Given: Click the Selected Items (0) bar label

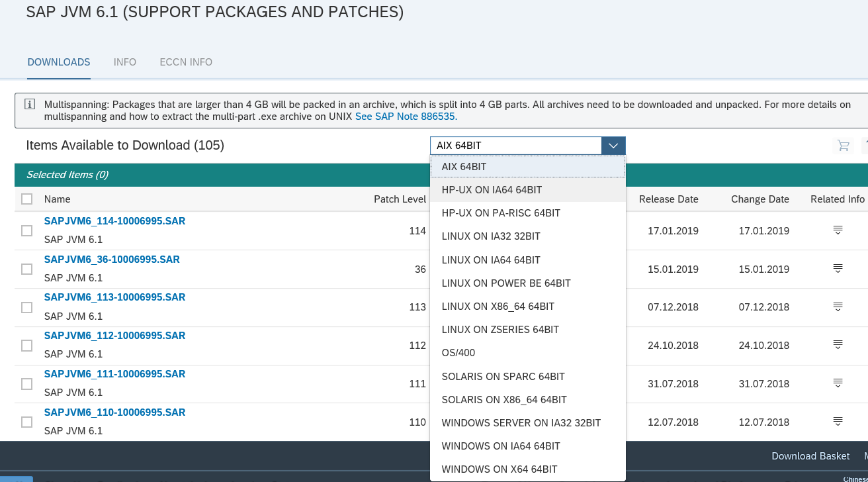Looking at the screenshot, I should click(x=67, y=175).
